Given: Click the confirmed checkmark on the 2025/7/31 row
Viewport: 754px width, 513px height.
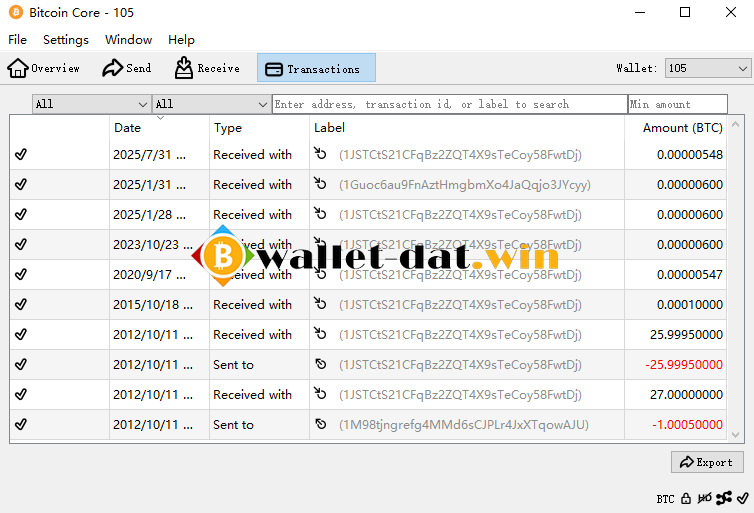Looking at the screenshot, I should (x=21, y=154).
